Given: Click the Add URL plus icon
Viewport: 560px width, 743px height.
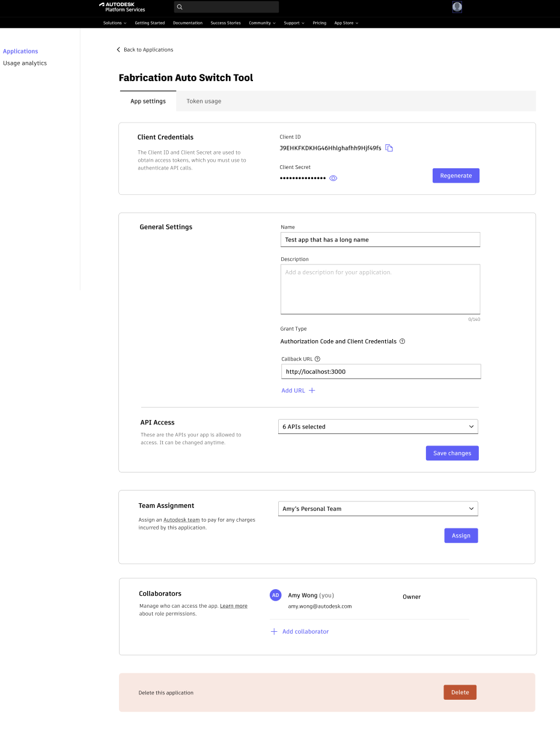Looking at the screenshot, I should click(312, 390).
